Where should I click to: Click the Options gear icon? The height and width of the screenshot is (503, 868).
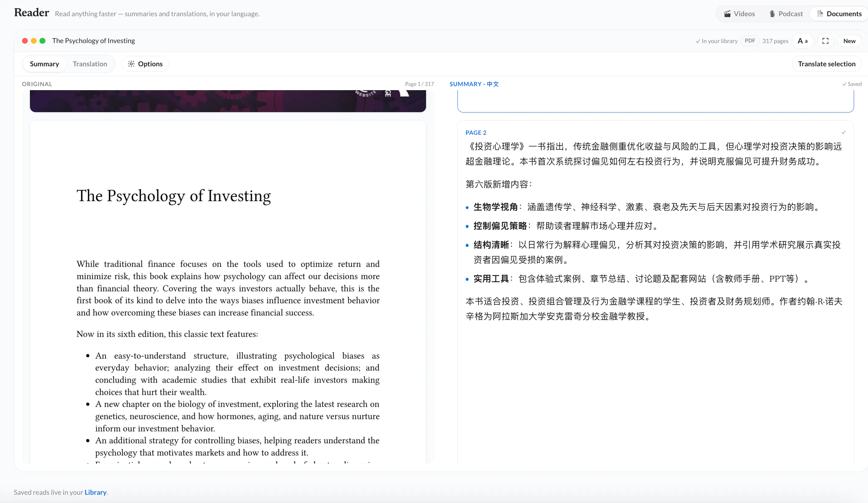point(131,64)
